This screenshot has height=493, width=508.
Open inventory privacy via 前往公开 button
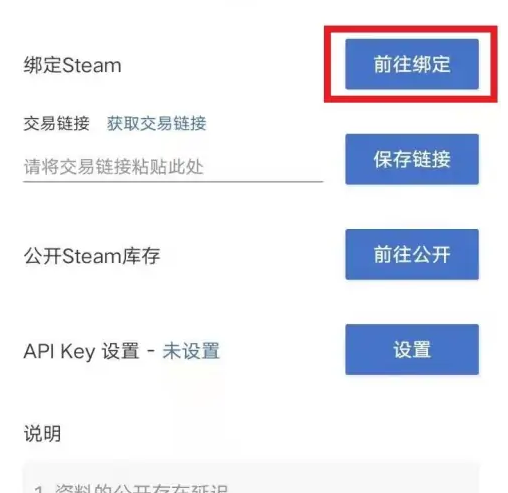coord(412,254)
